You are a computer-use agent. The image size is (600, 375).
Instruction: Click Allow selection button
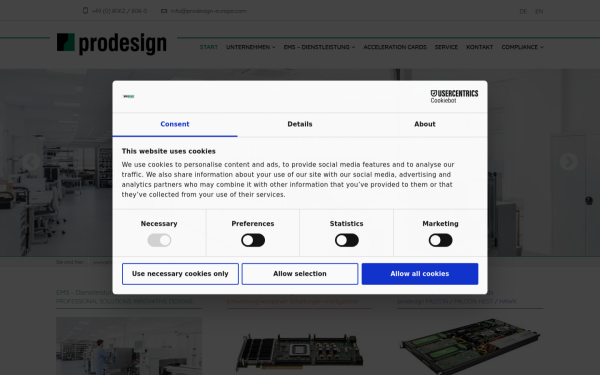tap(300, 274)
